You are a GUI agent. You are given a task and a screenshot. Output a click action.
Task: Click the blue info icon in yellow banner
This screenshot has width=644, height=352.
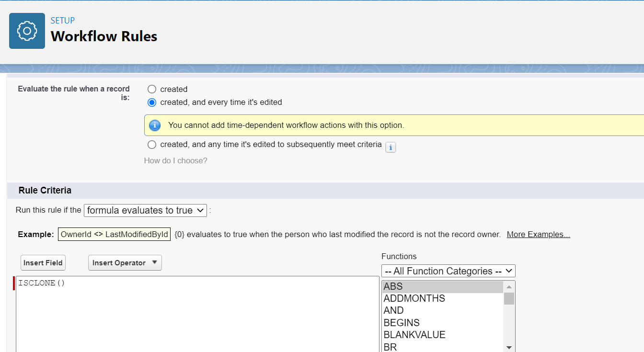pyautogui.click(x=155, y=125)
